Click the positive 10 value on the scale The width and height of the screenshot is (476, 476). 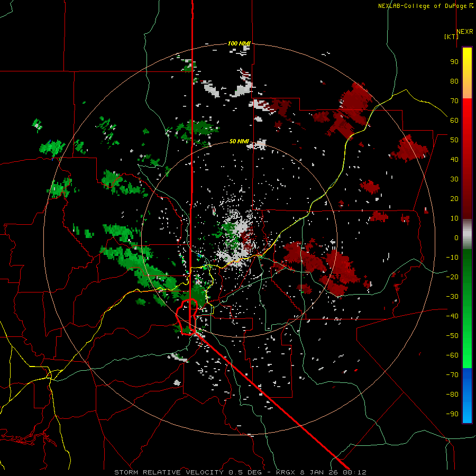[454, 218]
